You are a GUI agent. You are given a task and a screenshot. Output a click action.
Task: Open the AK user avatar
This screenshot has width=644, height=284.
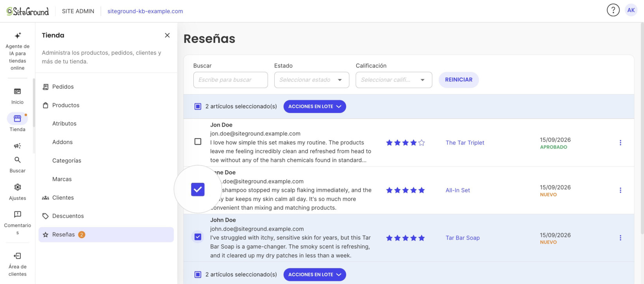[x=631, y=10]
